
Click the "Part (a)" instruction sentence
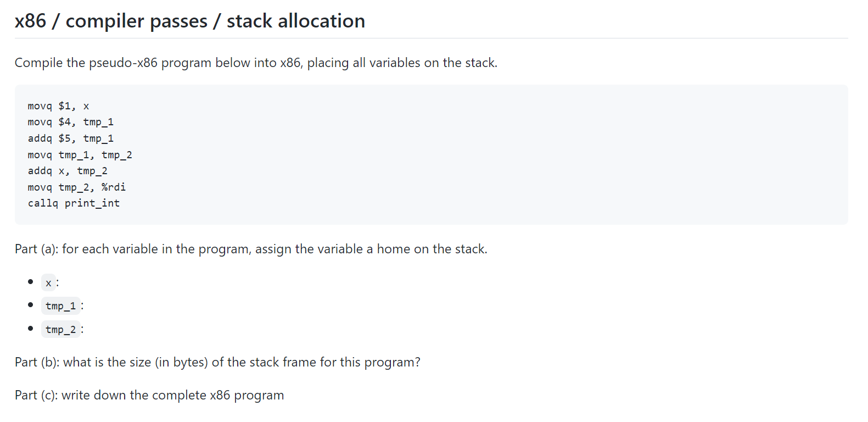[251, 249]
